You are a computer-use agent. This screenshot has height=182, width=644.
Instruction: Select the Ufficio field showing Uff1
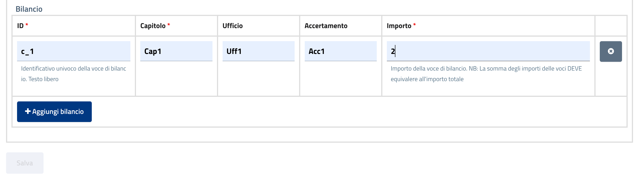[x=258, y=51]
